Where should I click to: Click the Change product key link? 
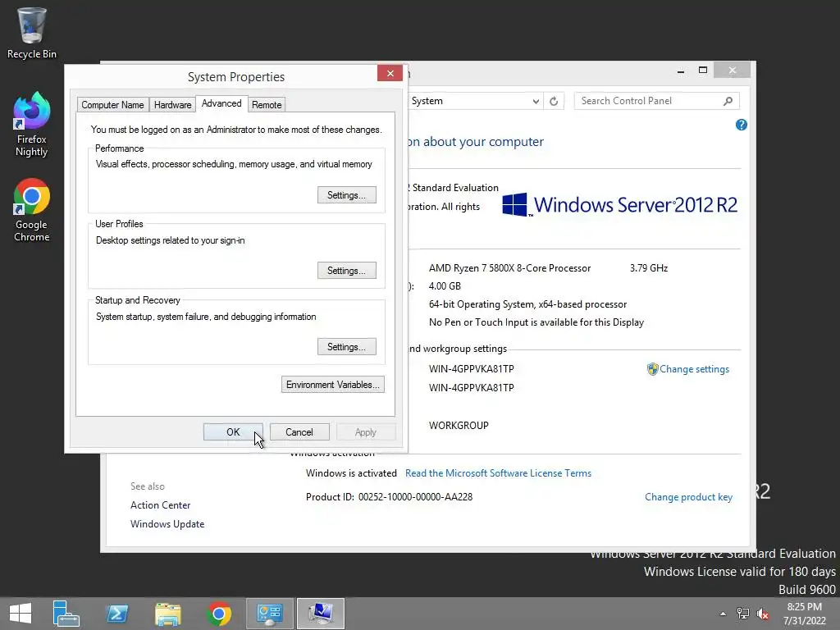(x=688, y=496)
